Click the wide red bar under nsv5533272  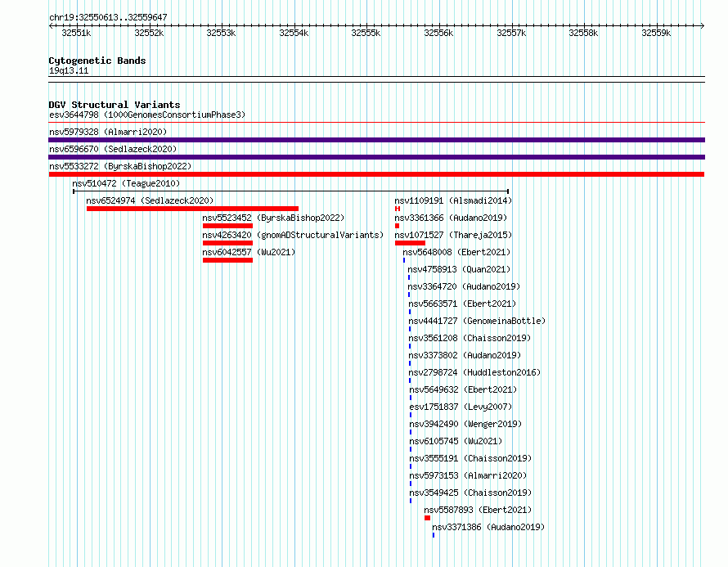[376, 174]
